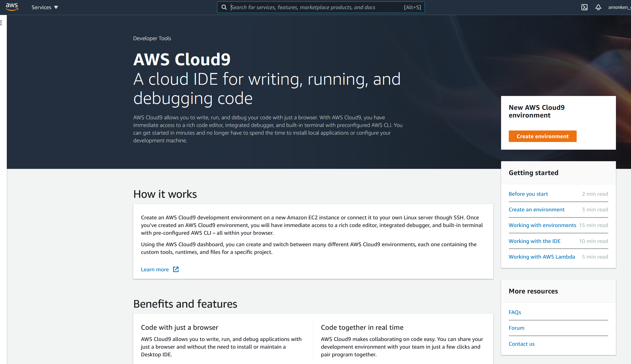
Task: Open the amonken account menu
Action: click(619, 7)
